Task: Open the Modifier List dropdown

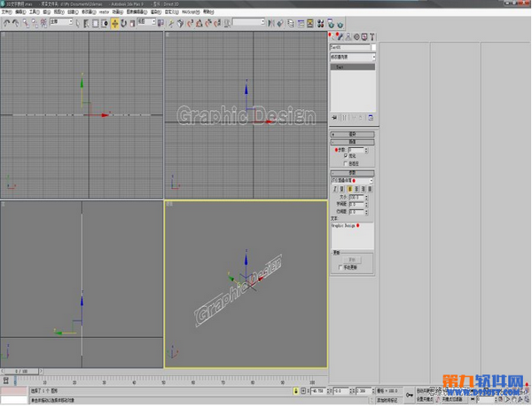Action: pos(353,57)
